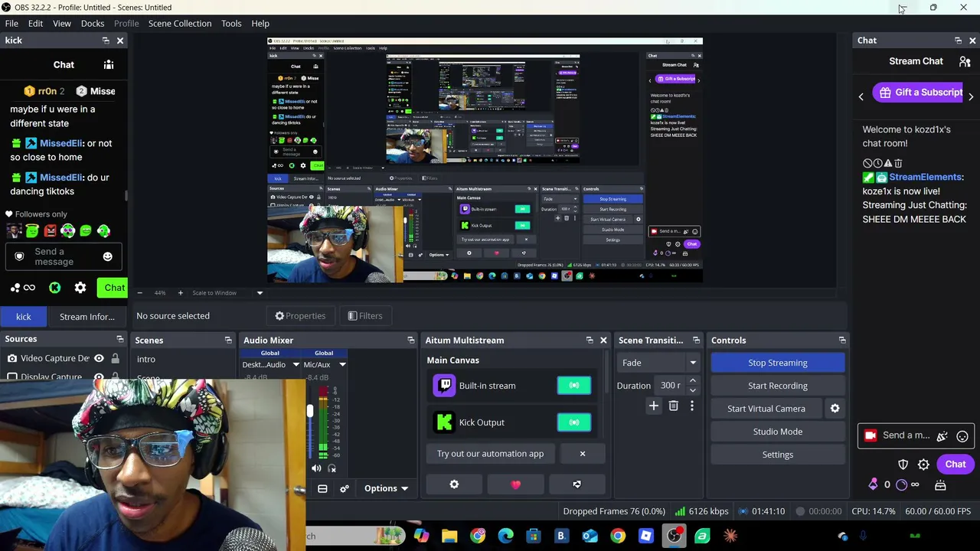Click the Aitum heart donate icon

point(515,484)
